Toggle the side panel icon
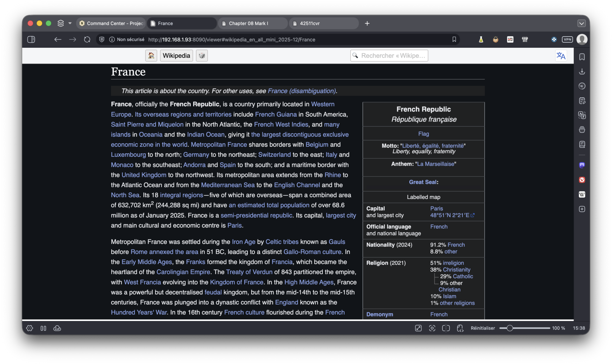This screenshot has width=612, height=364. tap(31, 40)
